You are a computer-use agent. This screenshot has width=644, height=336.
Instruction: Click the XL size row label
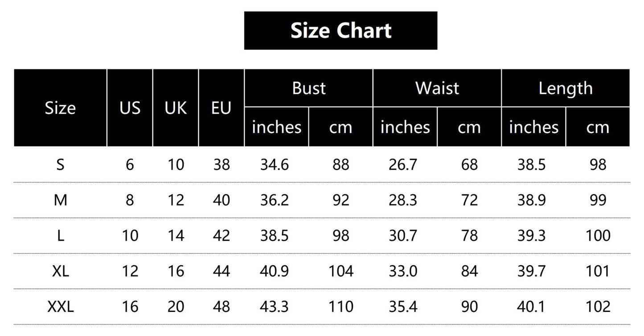tap(60, 271)
